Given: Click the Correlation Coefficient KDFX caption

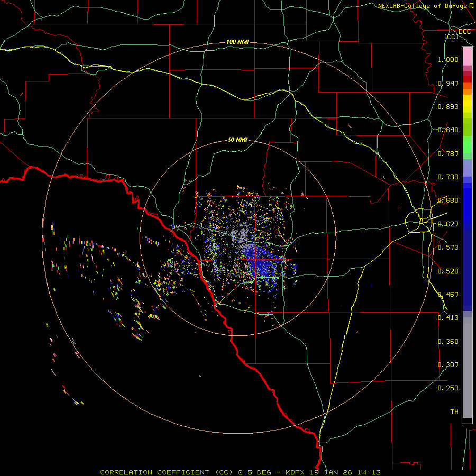Looking at the screenshot, I should [x=240, y=472].
